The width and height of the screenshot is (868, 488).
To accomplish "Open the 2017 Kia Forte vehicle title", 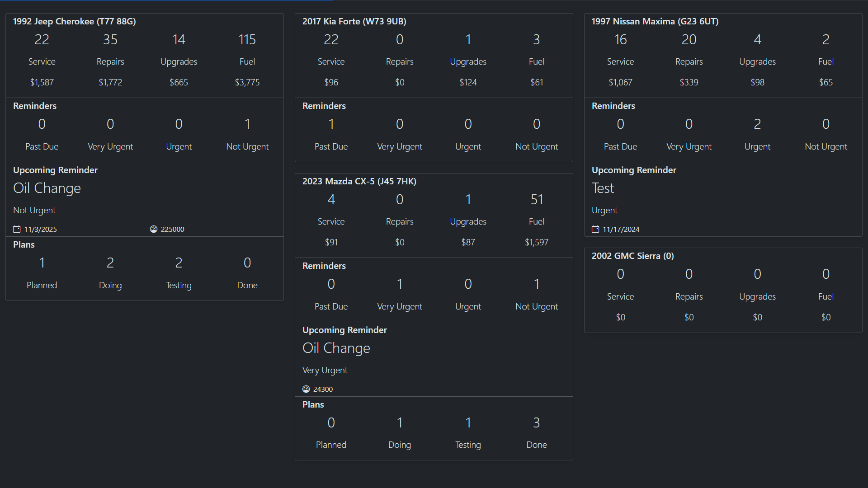I will [x=354, y=21].
